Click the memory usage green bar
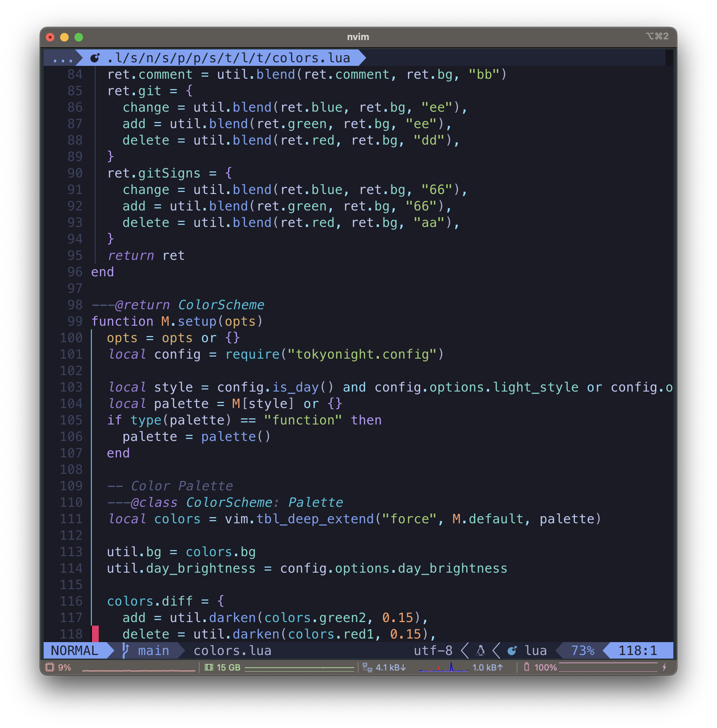The height and width of the screenshot is (728, 717). click(x=299, y=668)
